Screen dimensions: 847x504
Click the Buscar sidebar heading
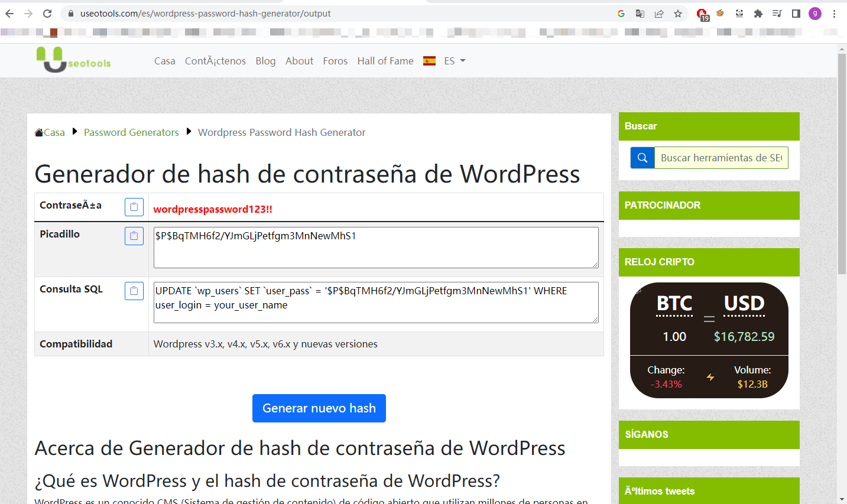[641, 126]
